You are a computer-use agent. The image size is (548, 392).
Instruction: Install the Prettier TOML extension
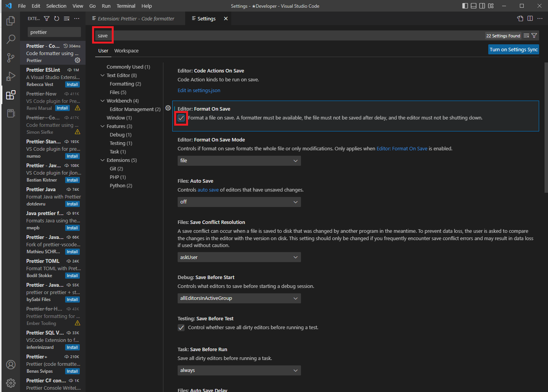click(x=72, y=276)
